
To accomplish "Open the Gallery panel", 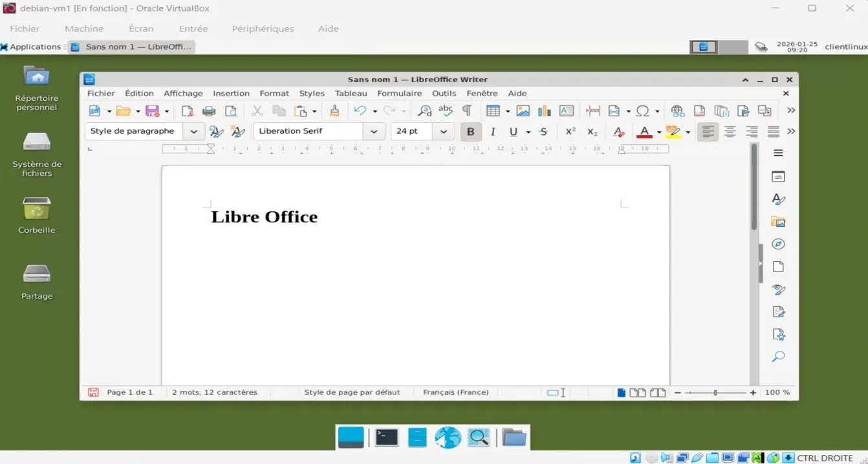I will (778, 222).
